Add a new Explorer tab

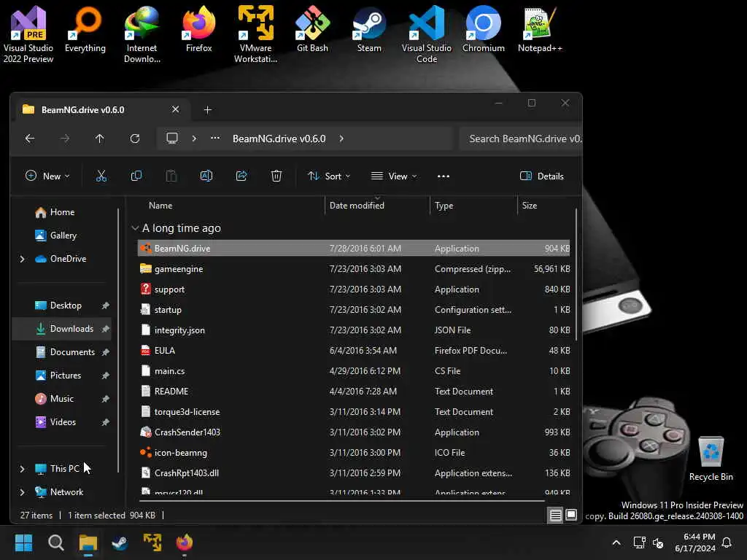click(x=208, y=110)
